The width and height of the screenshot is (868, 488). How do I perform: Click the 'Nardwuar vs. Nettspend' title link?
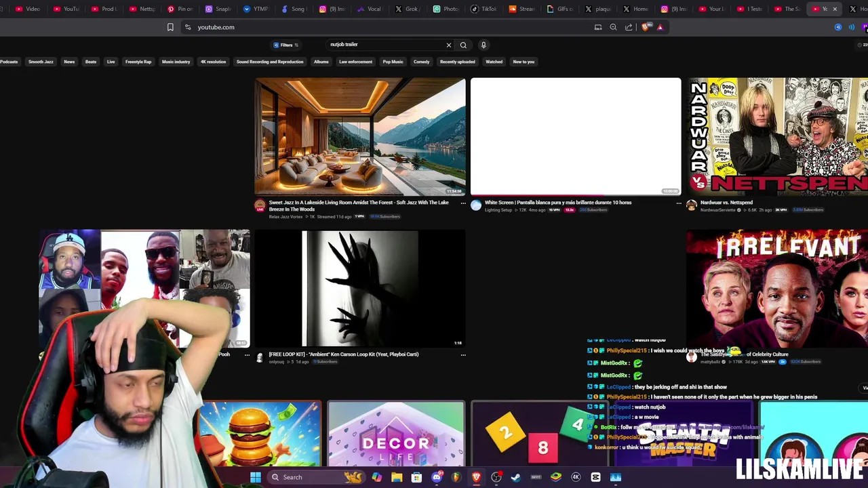(726, 202)
